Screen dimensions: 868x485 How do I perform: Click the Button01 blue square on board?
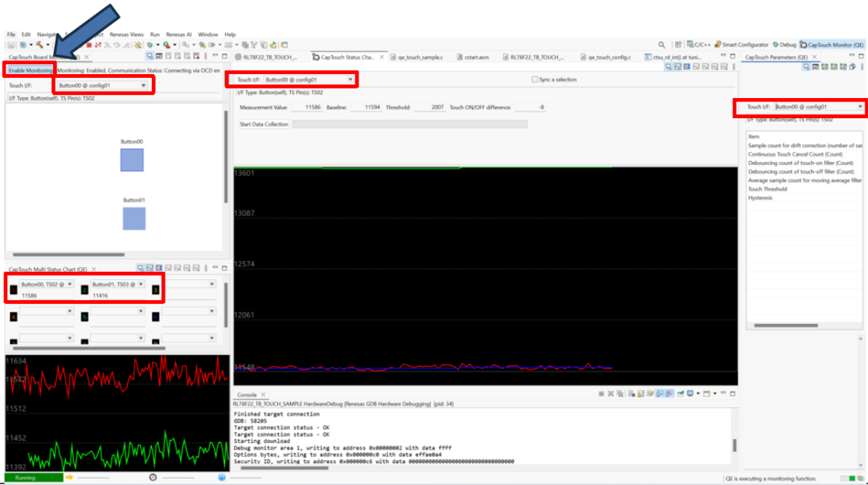point(134,219)
